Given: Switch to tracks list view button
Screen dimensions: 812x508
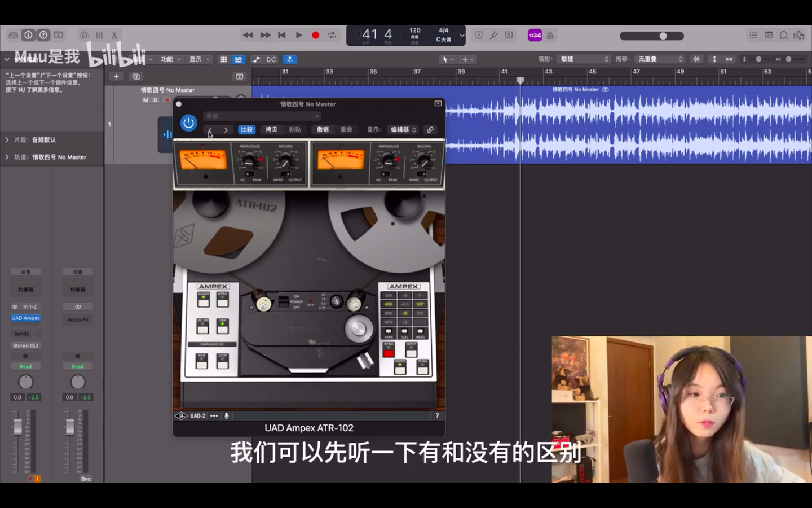Looking at the screenshot, I should coord(238,59).
